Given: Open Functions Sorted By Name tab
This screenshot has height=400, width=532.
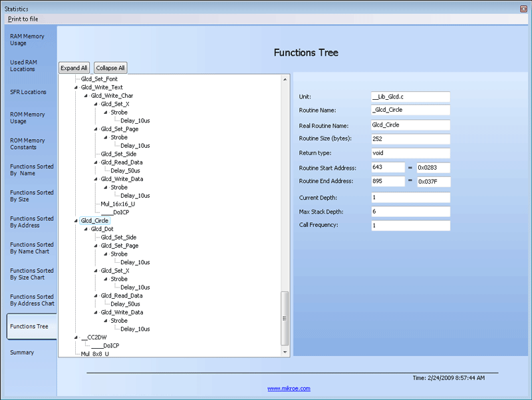Looking at the screenshot, I should point(31,170).
